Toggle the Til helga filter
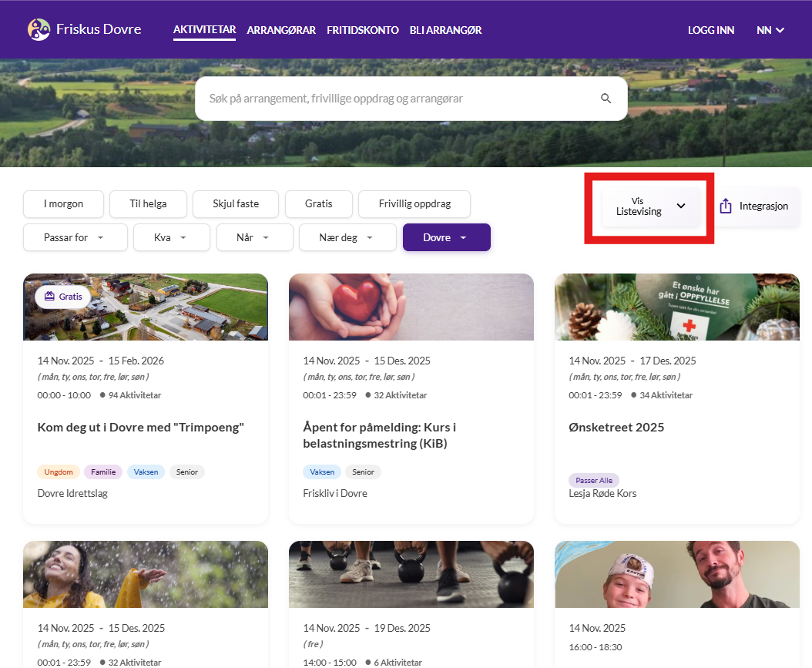This screenshot has height=668, width=812. pyautogui.click(x=148, y=204)
